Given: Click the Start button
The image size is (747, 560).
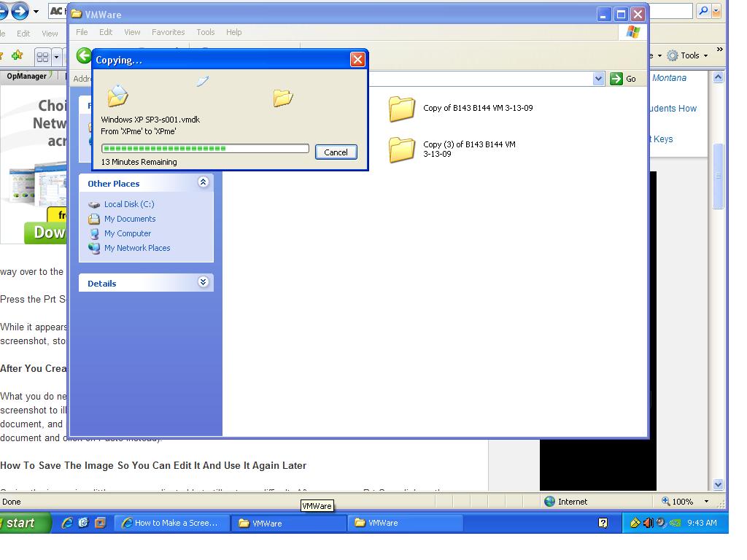Looking at the screenshot, I should (x=26, y=523).
